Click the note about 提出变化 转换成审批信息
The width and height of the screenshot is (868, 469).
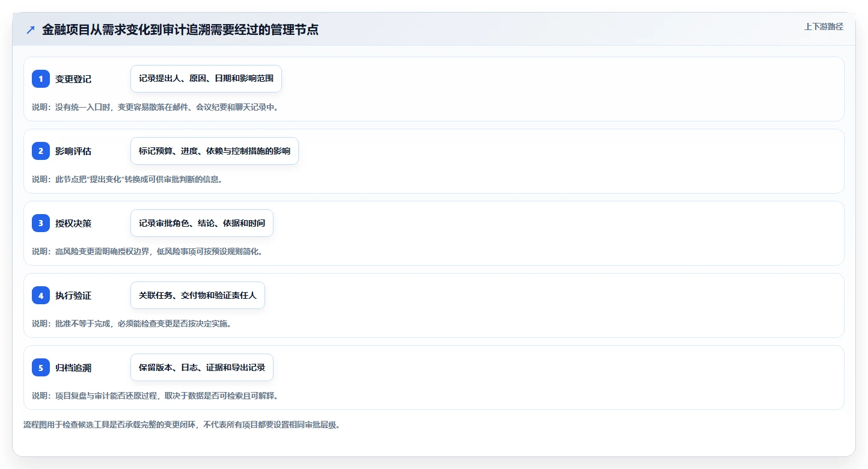pyautogui.click(x=127, y=179)
